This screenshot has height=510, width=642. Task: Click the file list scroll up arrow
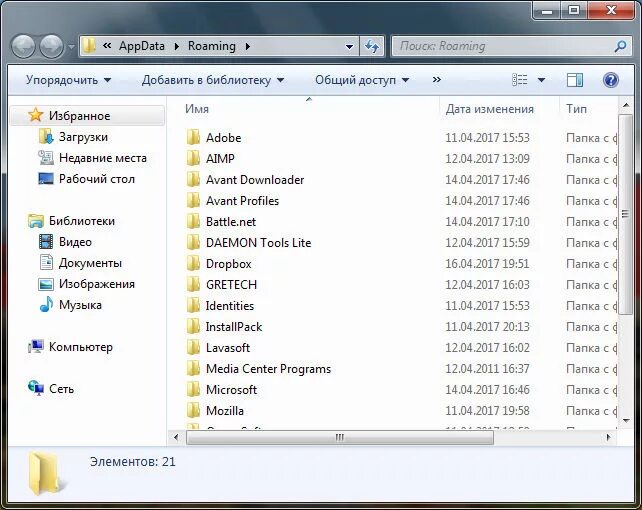[x=625, y=106]
